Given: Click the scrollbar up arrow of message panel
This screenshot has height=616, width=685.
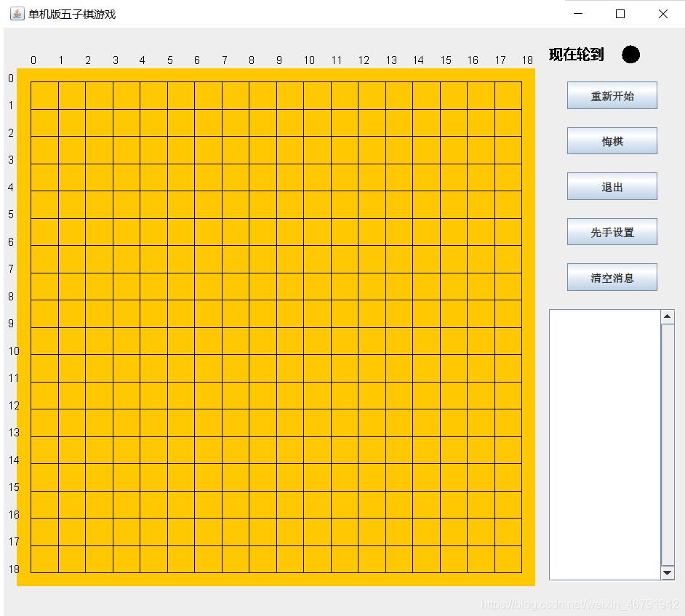Looking at the screenshot, I should pos(668,315).
